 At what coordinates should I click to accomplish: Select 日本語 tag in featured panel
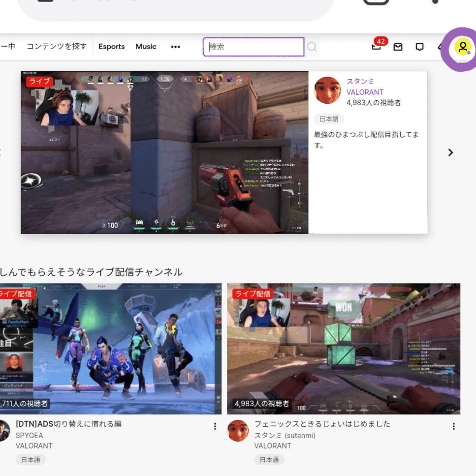coord(329,119)
